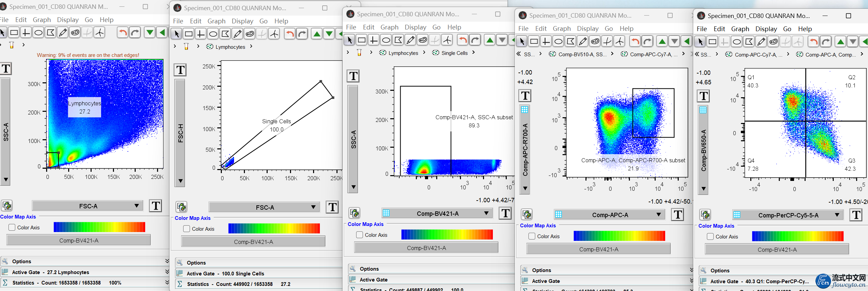
Task: Open the File menu in the Comp-APC-A window
Action: tap(523, 28)
